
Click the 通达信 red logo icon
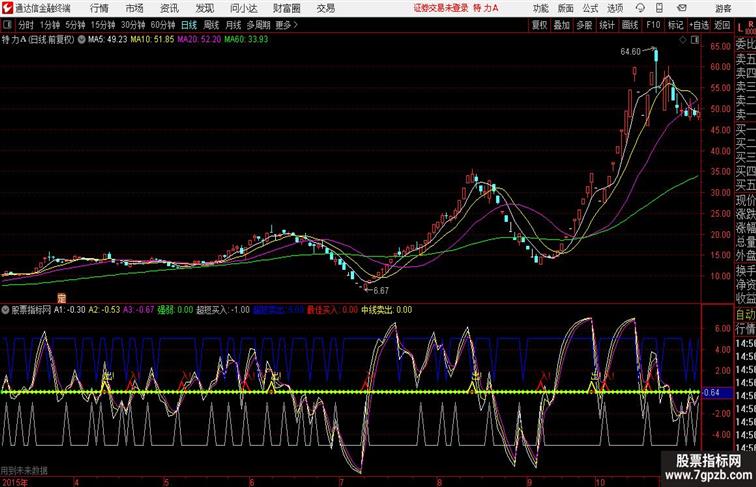click(7, 8)
